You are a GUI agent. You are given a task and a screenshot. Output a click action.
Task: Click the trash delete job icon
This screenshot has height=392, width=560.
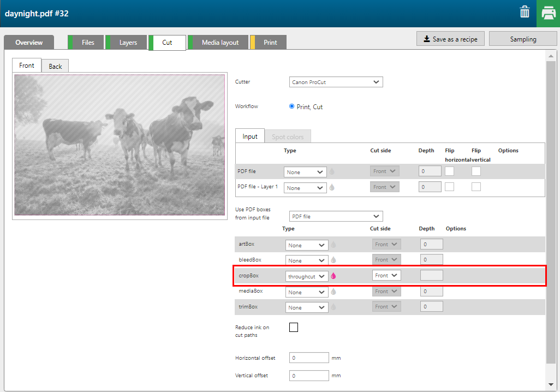(525, 13)
